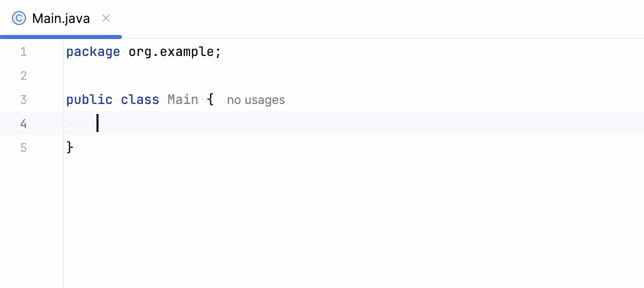Click line number 3 to select it
Image resolution: width=644 pixels, height=288 pixels.
click(23, 99)
